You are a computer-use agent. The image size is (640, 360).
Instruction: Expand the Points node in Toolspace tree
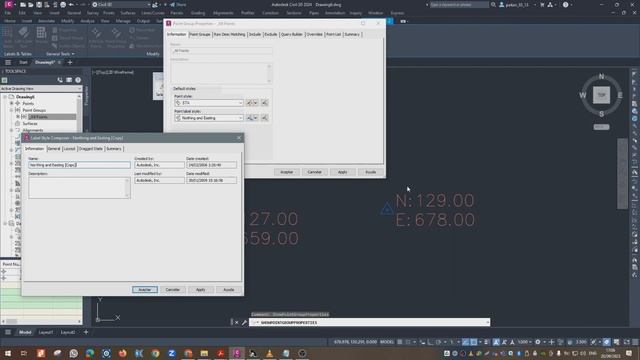[x=12, y=104]
